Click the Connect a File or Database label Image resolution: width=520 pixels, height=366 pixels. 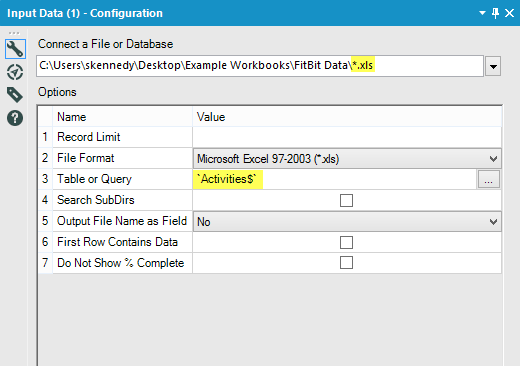pyautogui.click(x=105, y=44)
